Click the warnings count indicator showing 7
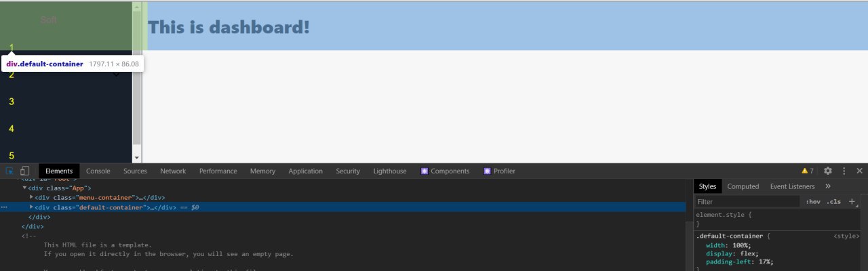This screenshot has width=868, height=271. [x=808, y=171]
